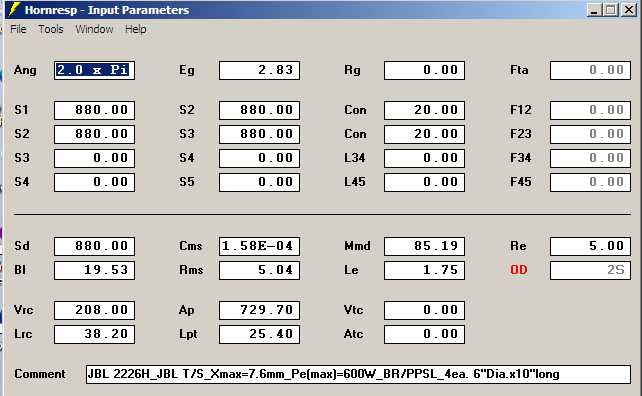Click the Vtc input field
The image size is (642, 396).
424,310
